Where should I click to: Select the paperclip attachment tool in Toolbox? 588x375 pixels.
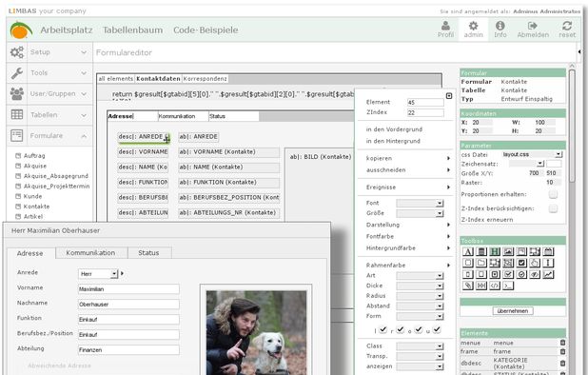(x=468, y=286)
